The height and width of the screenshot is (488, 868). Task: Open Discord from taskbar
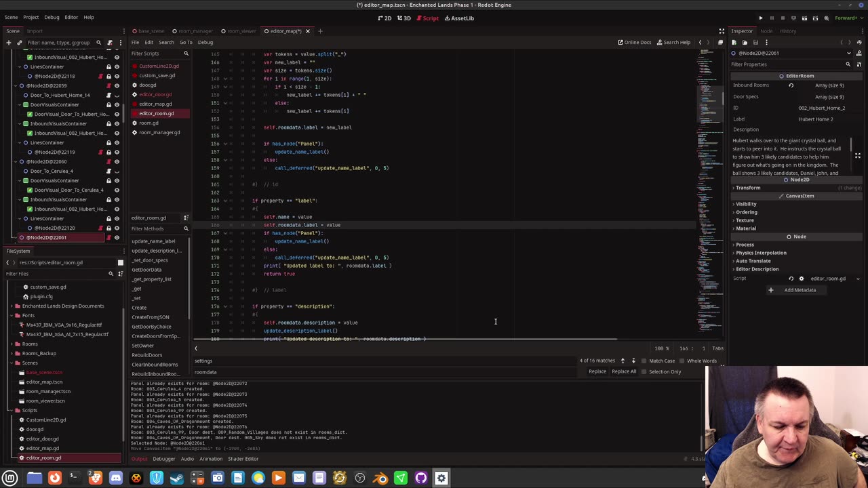click(x=116, y=478)
